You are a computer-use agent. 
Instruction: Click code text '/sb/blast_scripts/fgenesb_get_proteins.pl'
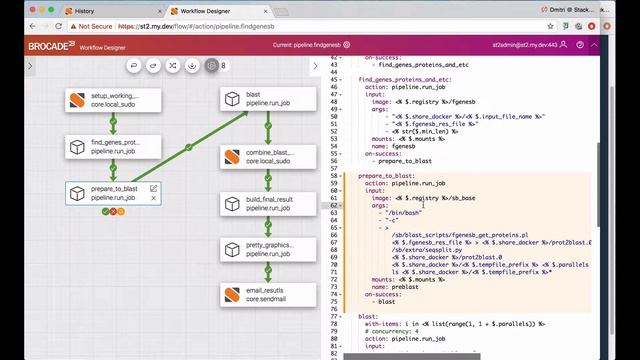pyautogui.click(x=460, y=235)
